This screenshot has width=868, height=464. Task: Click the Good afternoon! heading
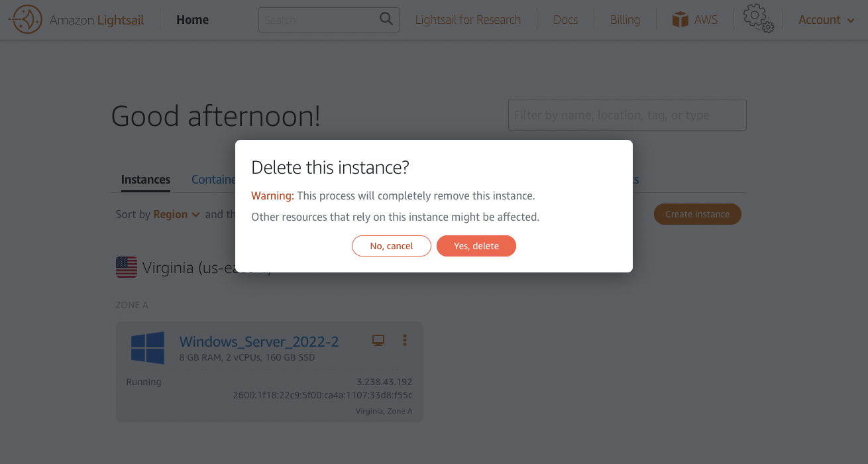coord(216,116)
